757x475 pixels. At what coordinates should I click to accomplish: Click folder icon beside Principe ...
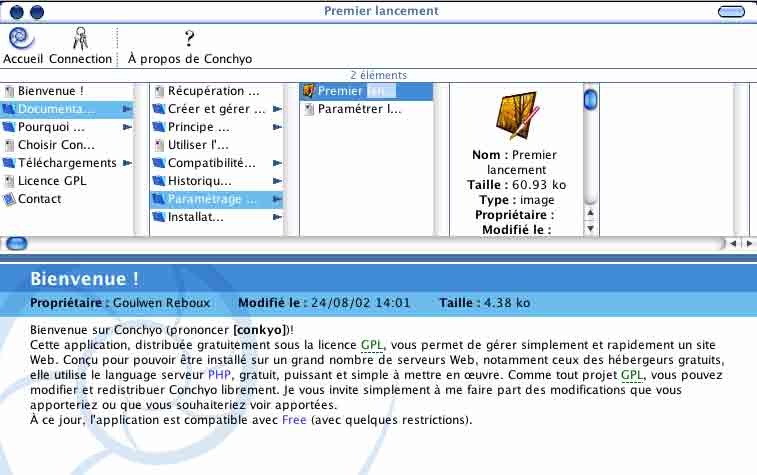(159, 127)
